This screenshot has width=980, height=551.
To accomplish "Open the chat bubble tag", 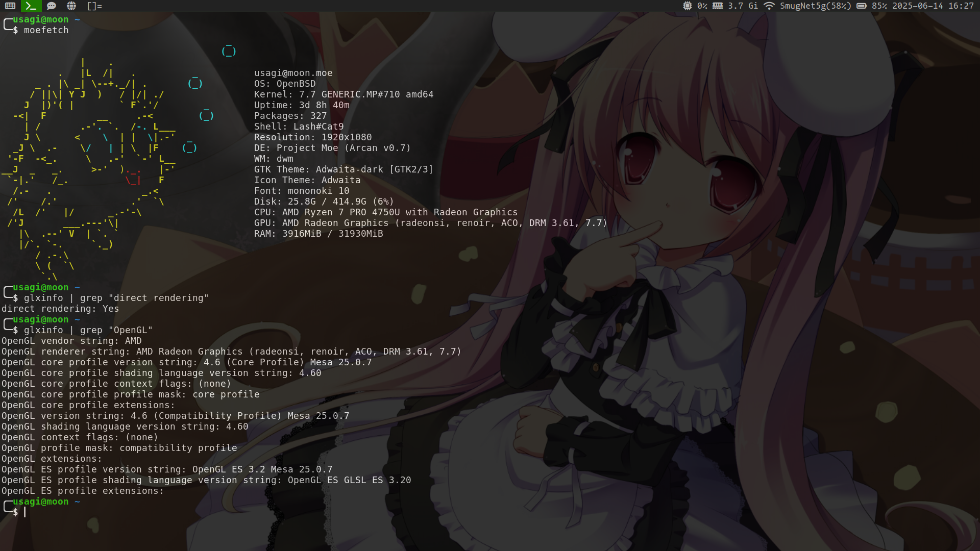I will pos(51,6).
